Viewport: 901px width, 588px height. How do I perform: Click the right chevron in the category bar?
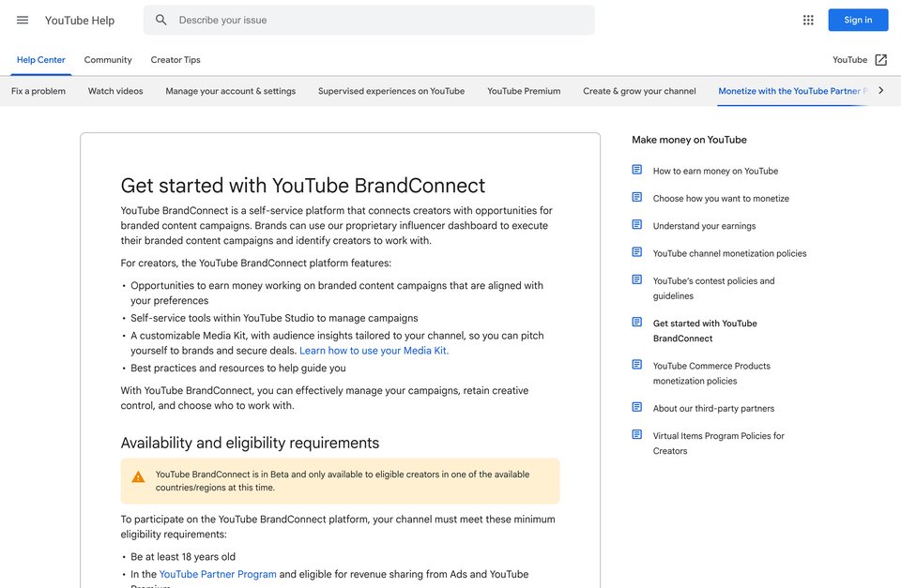tap(881, 90)
